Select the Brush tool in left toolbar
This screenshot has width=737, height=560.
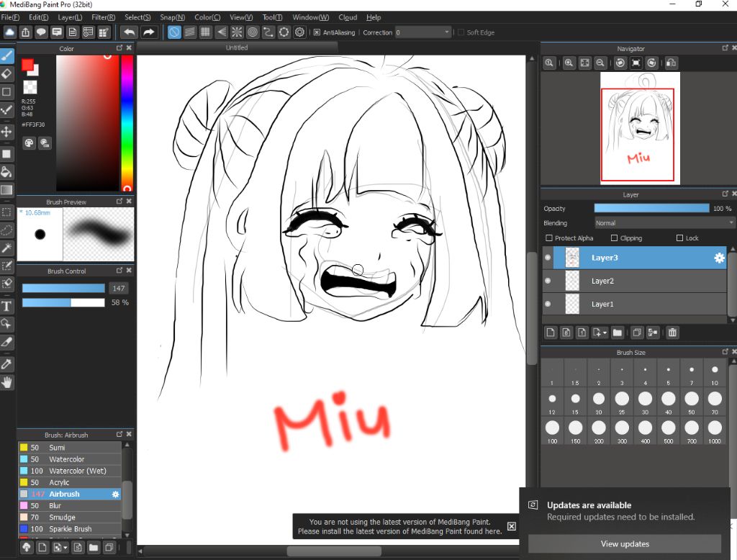point(6,55)
